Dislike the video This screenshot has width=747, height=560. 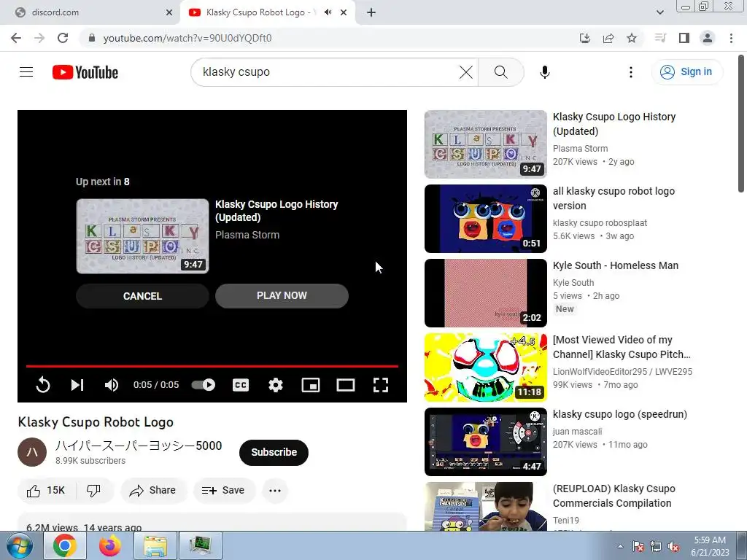click(x=94, y=491)
